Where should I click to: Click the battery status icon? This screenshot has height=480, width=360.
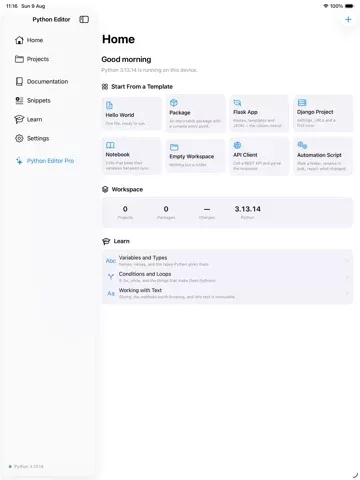(x=349, y=6)
